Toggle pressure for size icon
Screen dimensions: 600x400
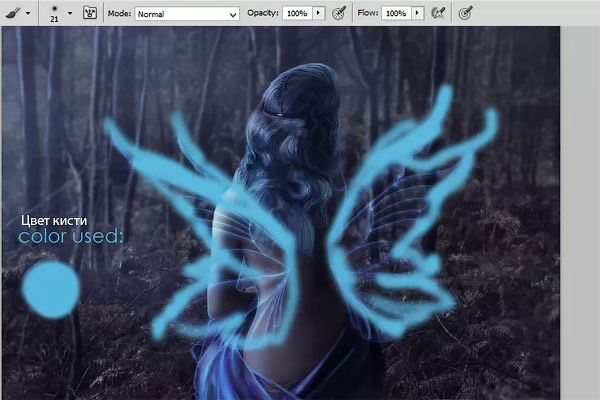pyautogui.click(x=465, y=13)
